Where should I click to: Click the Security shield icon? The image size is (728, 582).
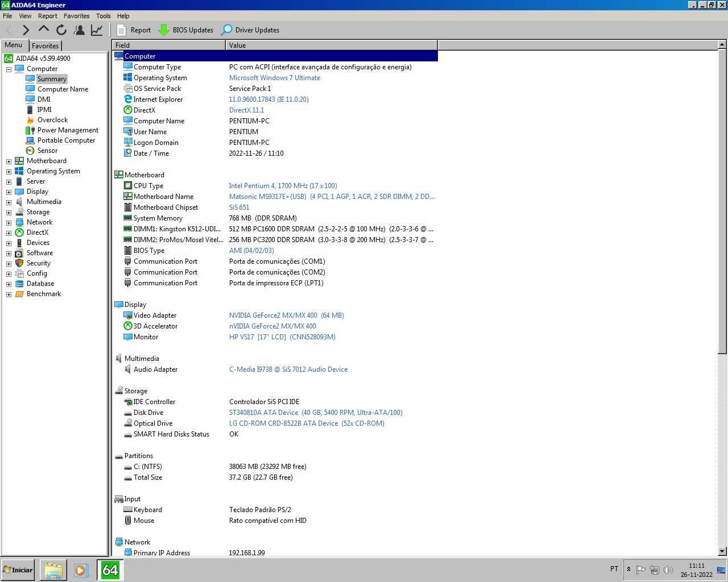tap(19, 263)
